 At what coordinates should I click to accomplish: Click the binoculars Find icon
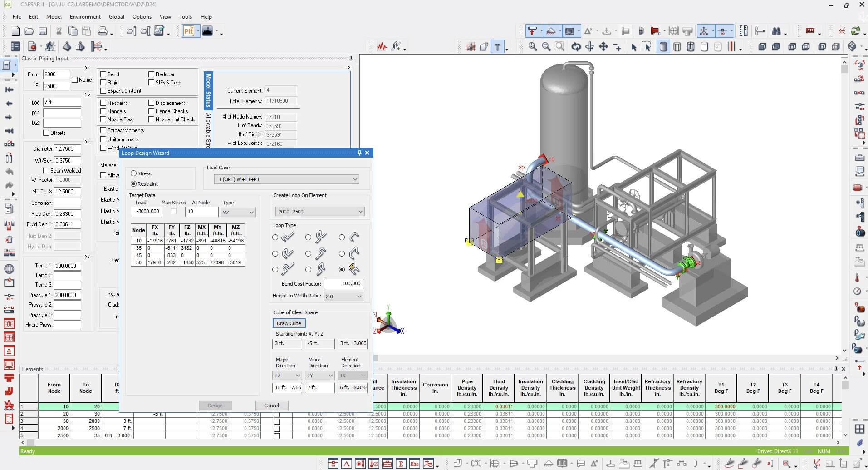click(776, 31)
